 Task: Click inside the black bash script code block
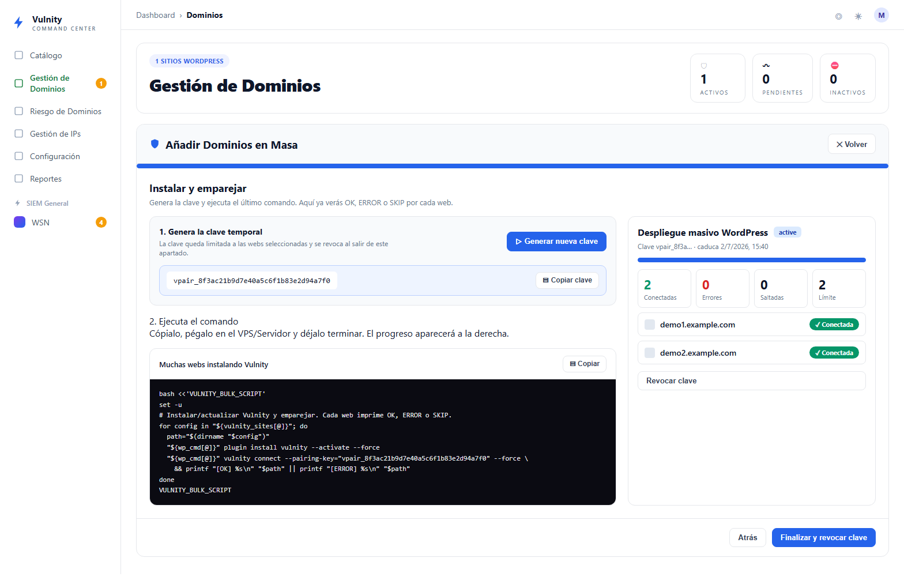pos(382,442)
